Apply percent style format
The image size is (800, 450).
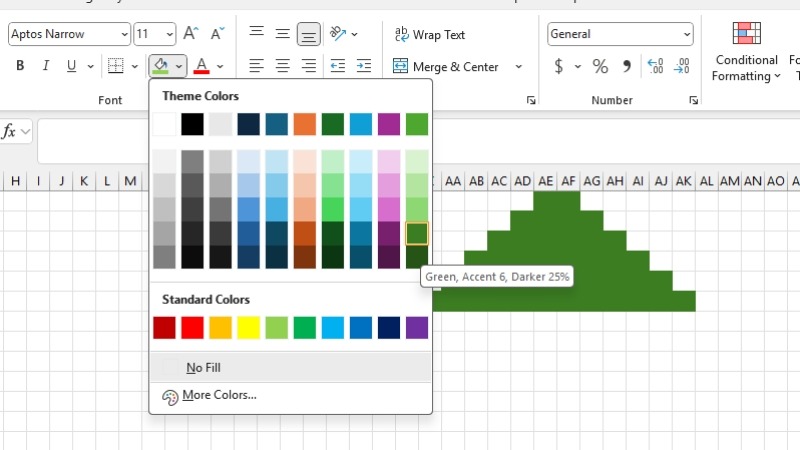click(x=600, y=67)
